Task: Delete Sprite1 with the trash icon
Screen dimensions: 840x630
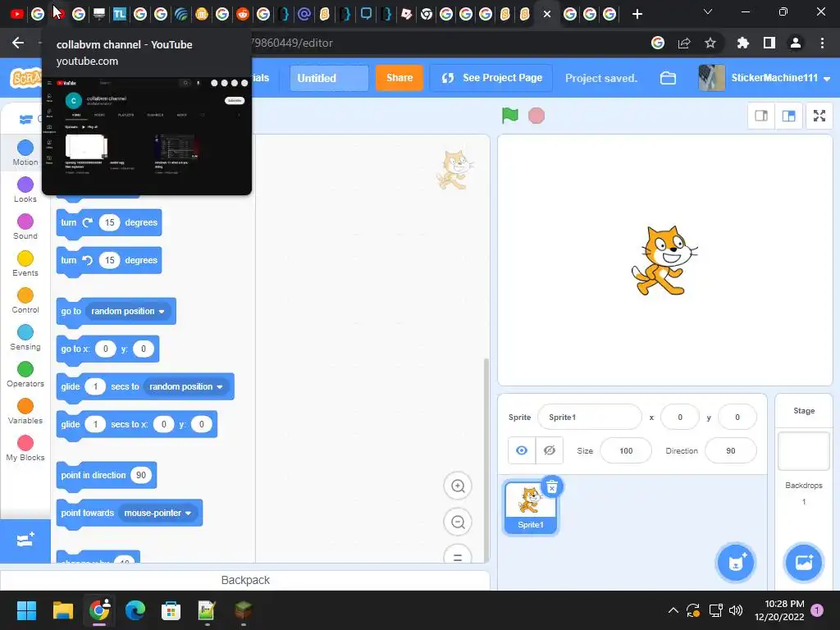Action: point(552,486)
